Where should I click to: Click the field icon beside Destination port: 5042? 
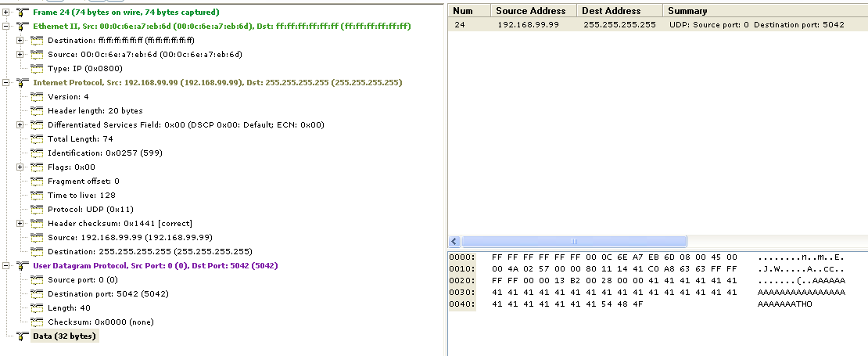(x=37, y=294)
